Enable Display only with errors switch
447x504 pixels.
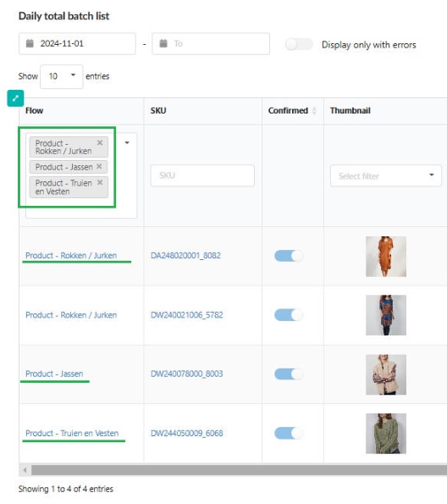[299, 44]
